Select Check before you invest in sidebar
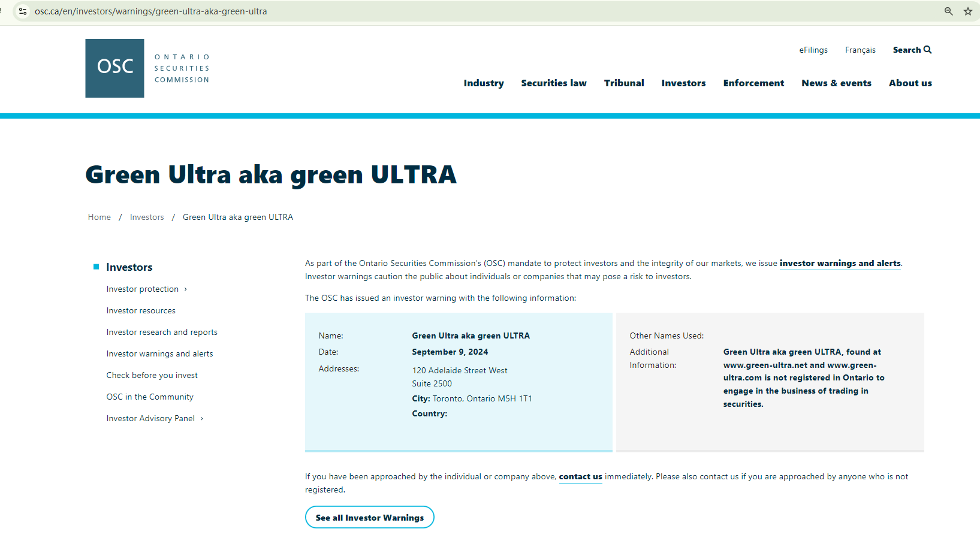Image resolution: width=980 pixels, height=541 pixels. (152, 376)
